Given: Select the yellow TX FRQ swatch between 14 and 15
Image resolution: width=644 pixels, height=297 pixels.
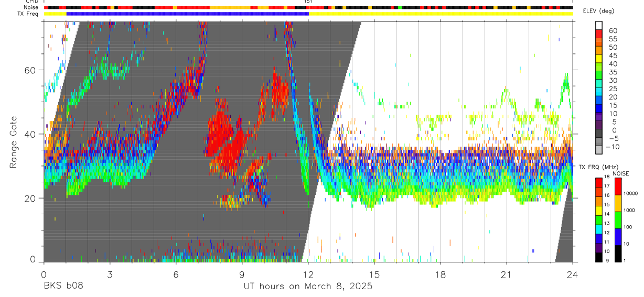Looking at the screenshot, I should (x=599, y=211).
